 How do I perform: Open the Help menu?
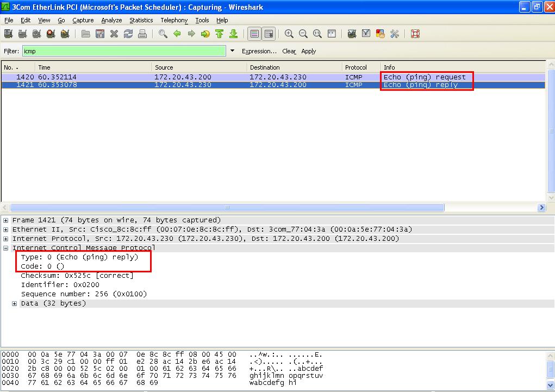point(222,20)
